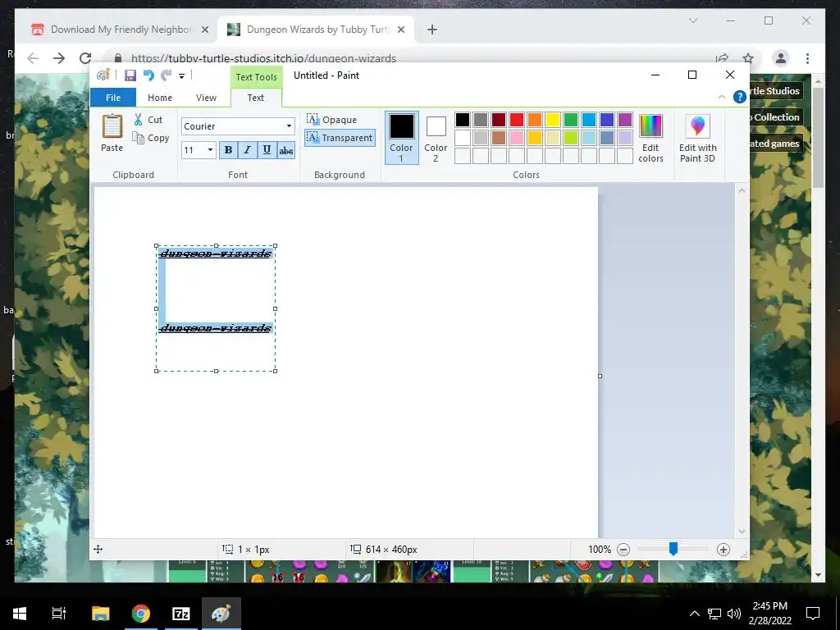Open Edit with Paint 3D
840x630 pixels.
[697, 138]
